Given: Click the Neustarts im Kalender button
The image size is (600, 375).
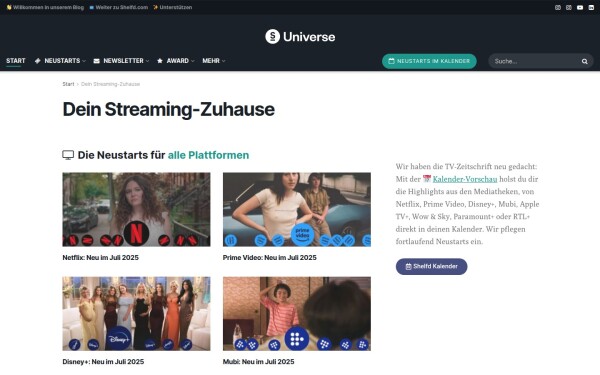Looking at the screenshot, I should tap(429, 61).
